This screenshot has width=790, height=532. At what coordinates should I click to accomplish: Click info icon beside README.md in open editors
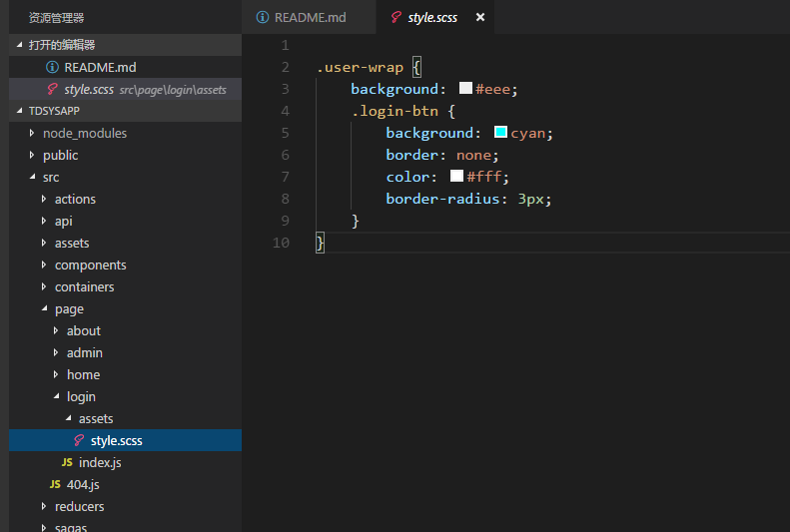coord(52,67)
